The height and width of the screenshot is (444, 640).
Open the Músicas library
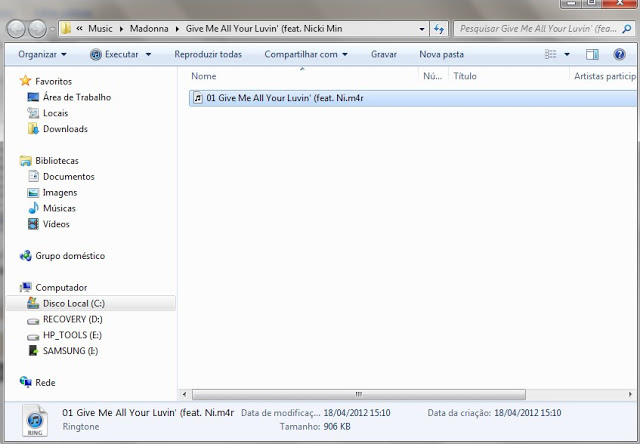[59, 208]
